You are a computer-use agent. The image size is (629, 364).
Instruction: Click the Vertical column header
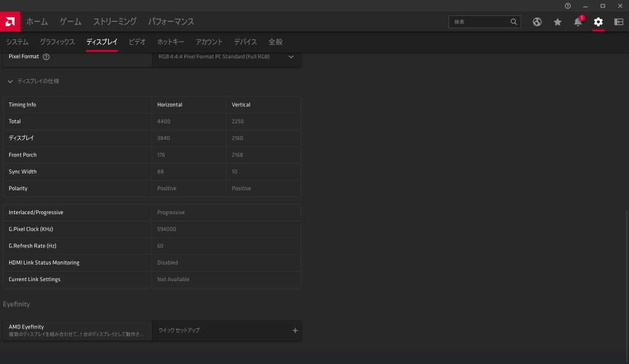click(241, 104)
